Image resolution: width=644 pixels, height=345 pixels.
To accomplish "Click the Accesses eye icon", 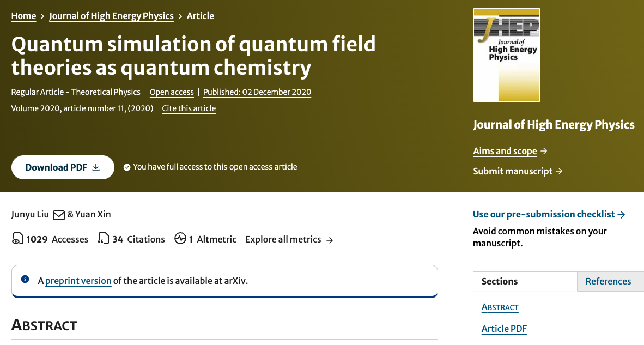I will point(17,239).
